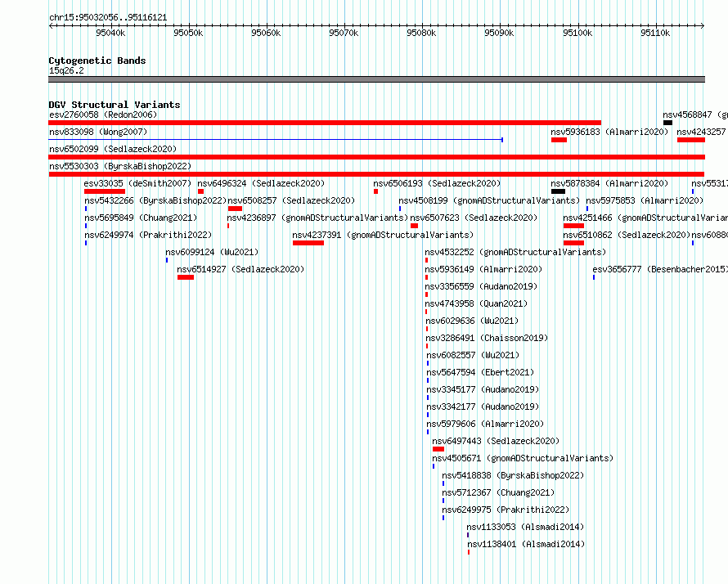Click the red bar under esv33035 (deSmith2007)
728x584 pixels.
[105, 191]
